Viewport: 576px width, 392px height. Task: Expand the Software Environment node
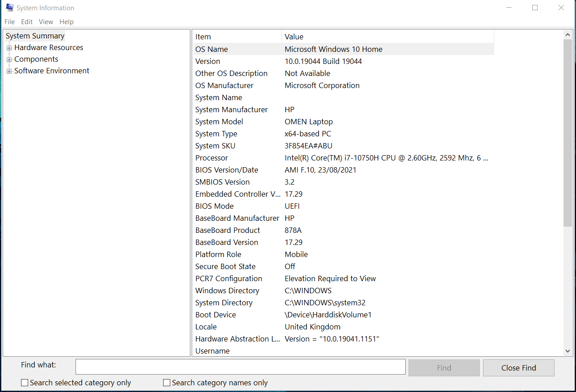click(x=9, y=71)
